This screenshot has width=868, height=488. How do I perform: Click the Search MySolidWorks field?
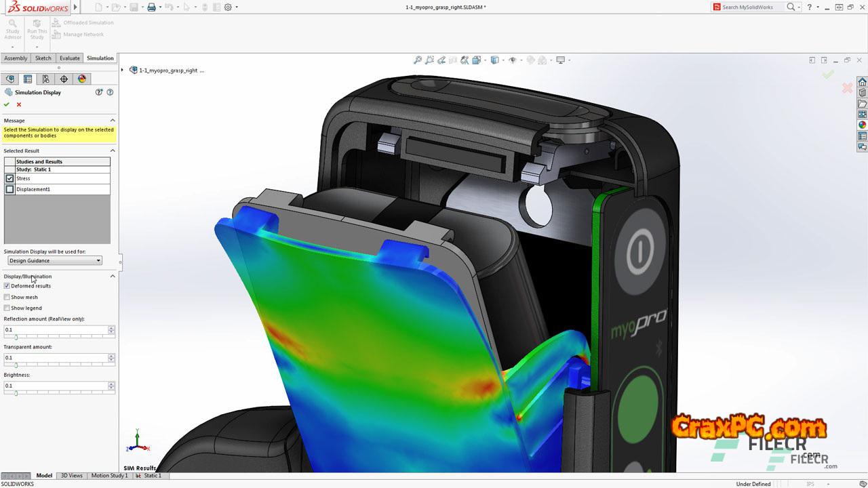tap(751, 7)
